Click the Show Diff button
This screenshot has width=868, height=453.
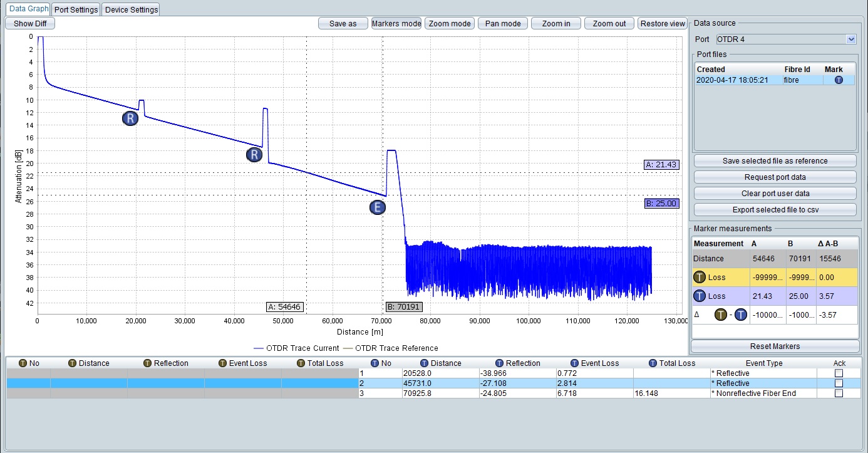(x=30, y=23)
